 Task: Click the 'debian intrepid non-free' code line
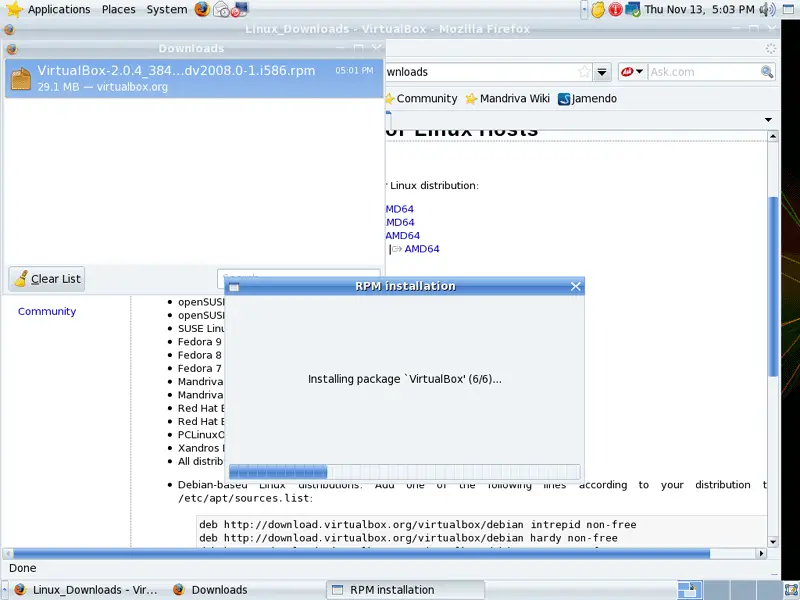click(x=418, y=524)
